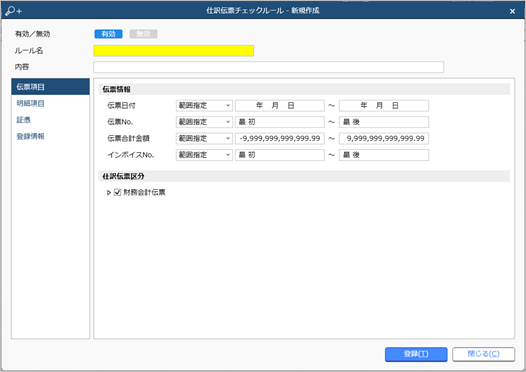
Task: Click the 9,999,999,999,999.99 maximum amount field
Action: [x=384, y=138]
